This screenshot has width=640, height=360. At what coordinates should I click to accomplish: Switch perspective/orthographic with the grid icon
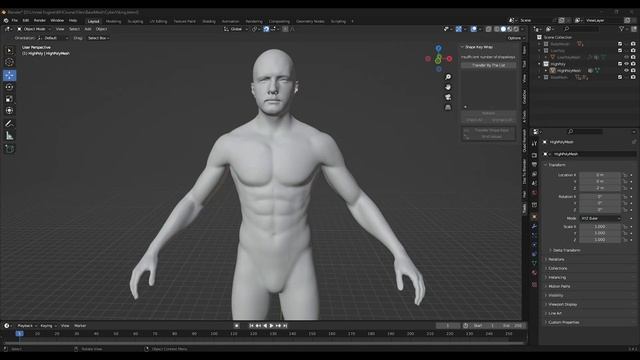pyautogui.click(x=448, y=107)
